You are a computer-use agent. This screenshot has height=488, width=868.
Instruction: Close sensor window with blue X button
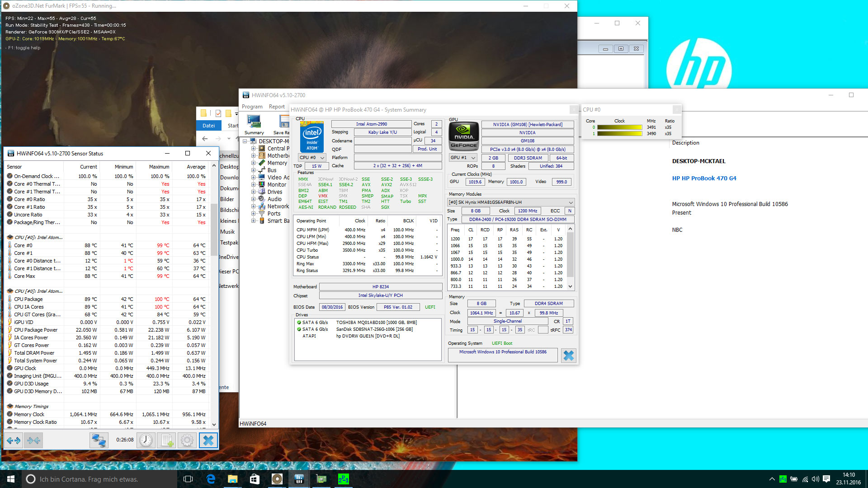[208, 440]
